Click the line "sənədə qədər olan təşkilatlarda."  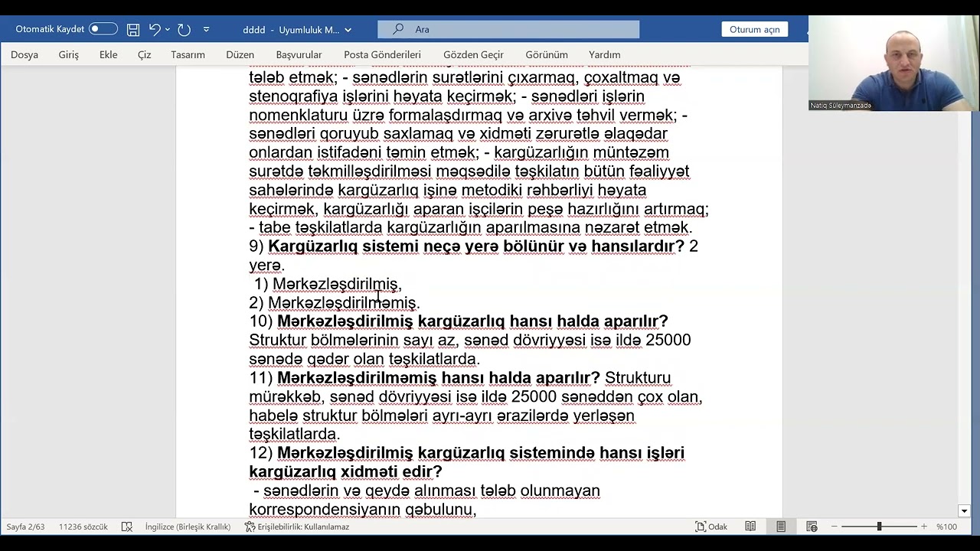364,359
